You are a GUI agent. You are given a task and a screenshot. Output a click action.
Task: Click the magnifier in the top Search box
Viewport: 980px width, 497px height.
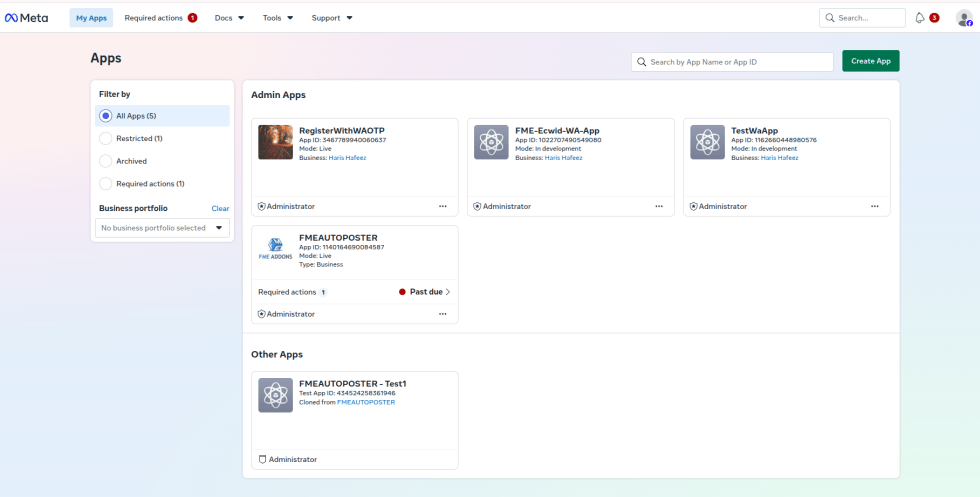[830, 18]
